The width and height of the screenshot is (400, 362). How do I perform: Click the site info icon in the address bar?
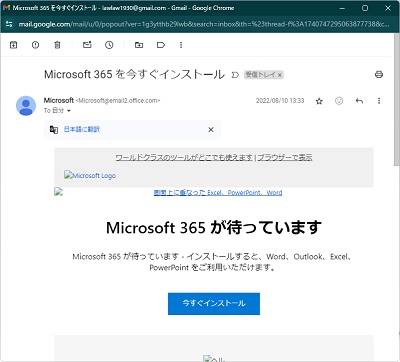(x=9, y=24)
